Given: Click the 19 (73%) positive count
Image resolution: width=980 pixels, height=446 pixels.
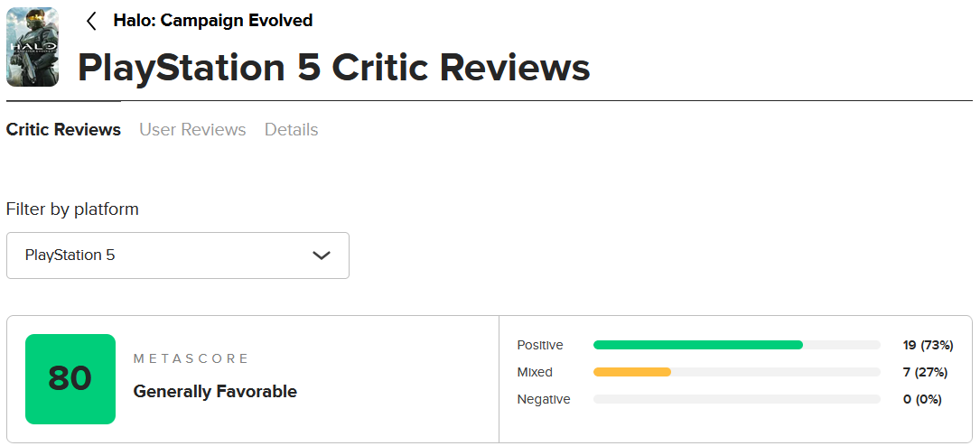Looking at the screenshot, I should click(x=928, y=345).
